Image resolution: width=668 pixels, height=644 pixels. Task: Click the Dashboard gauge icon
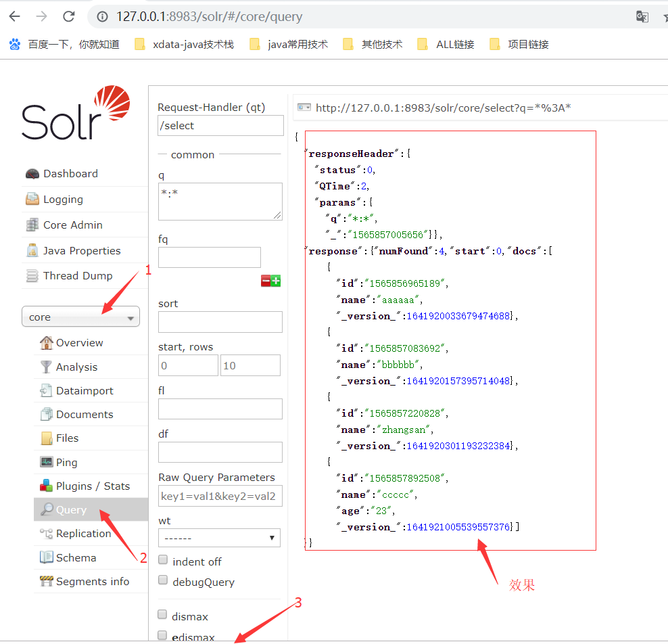[32, 174]
